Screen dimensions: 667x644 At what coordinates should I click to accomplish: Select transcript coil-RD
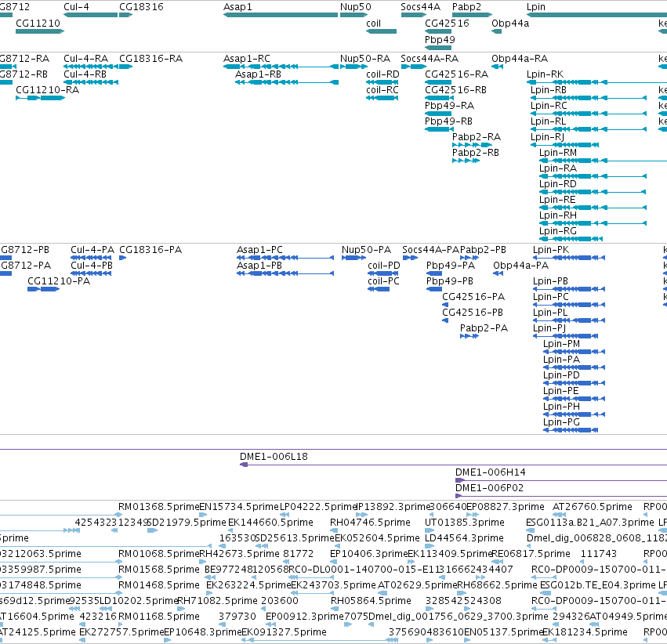point(382,82)
